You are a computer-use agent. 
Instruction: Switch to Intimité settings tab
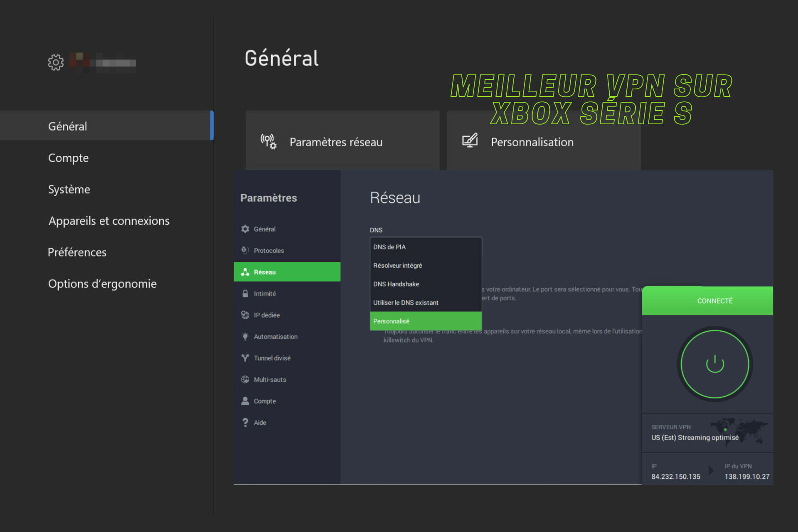pyautogui.click(x=287, y=293)
